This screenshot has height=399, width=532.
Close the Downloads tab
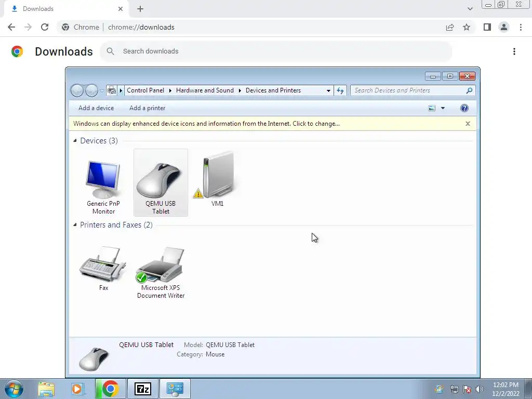click(121, 9)
